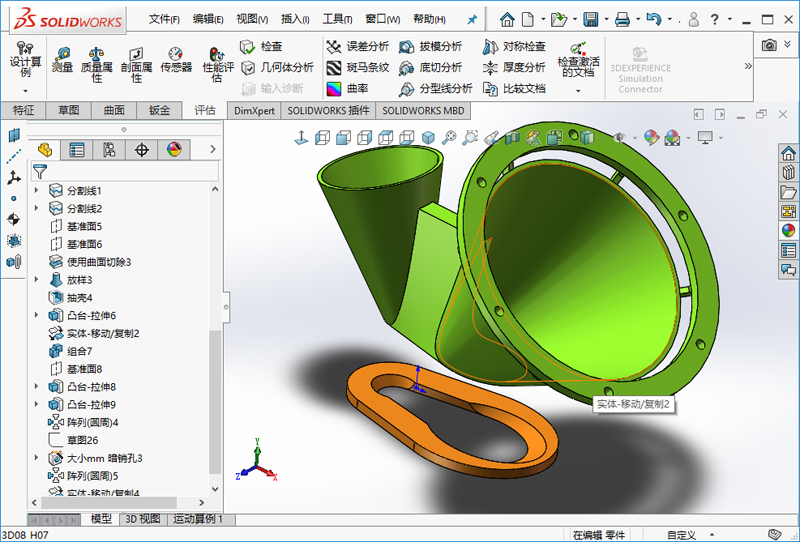
Task: Click the feature tree filter icon
Action: tap(40, 171)
